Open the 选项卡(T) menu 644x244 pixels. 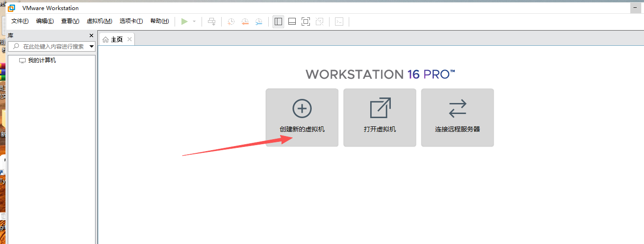point(131,21)
